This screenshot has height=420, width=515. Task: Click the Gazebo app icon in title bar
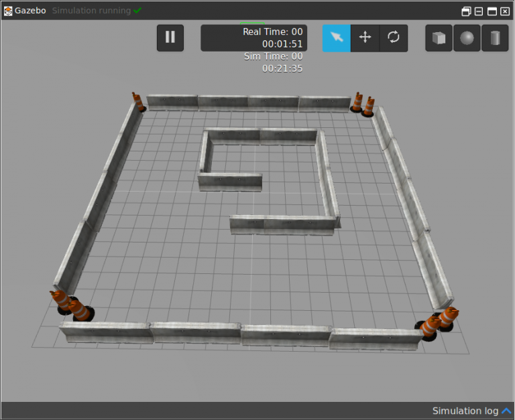[x=8, y=11]
